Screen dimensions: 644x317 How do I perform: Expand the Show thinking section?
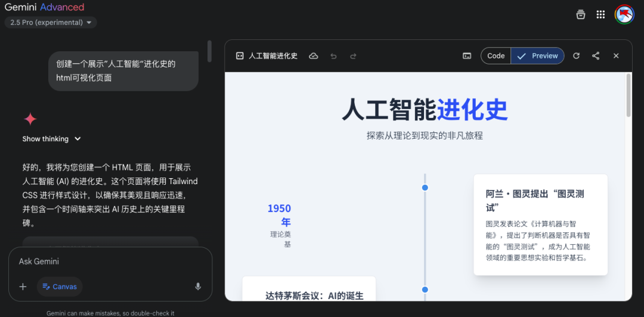(x=52, y=139)
